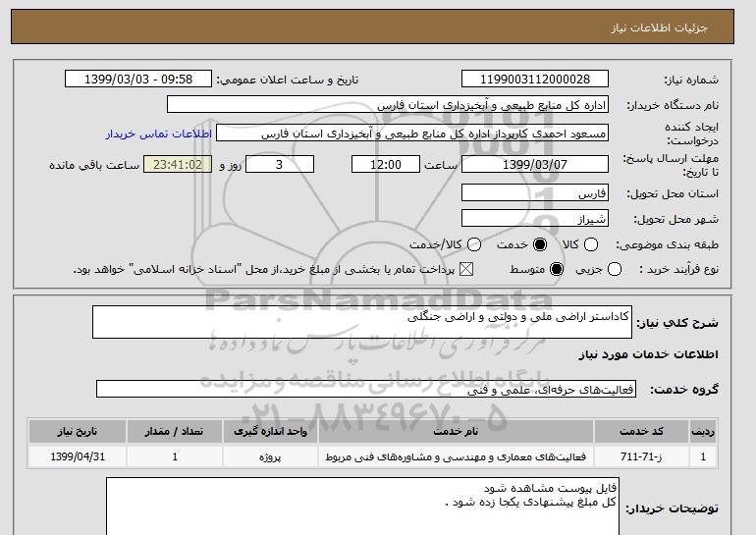Click the ردیف column header
The image size is (756, 535).
click(703, 431)
